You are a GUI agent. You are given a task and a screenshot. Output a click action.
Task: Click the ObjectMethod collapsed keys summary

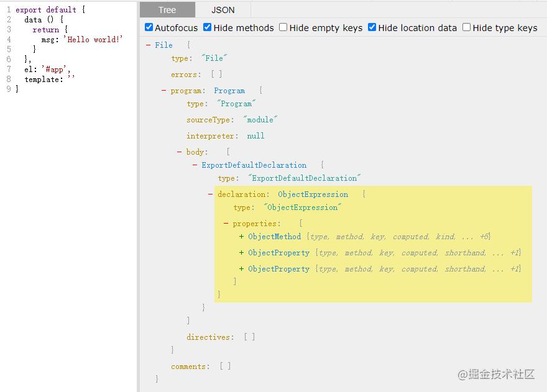pos(398,237)
